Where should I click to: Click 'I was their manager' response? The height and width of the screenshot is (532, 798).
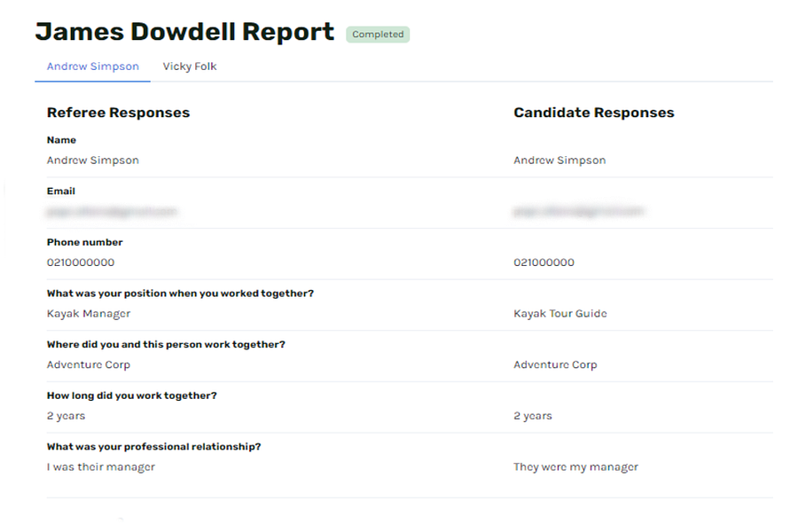point(100,467)
